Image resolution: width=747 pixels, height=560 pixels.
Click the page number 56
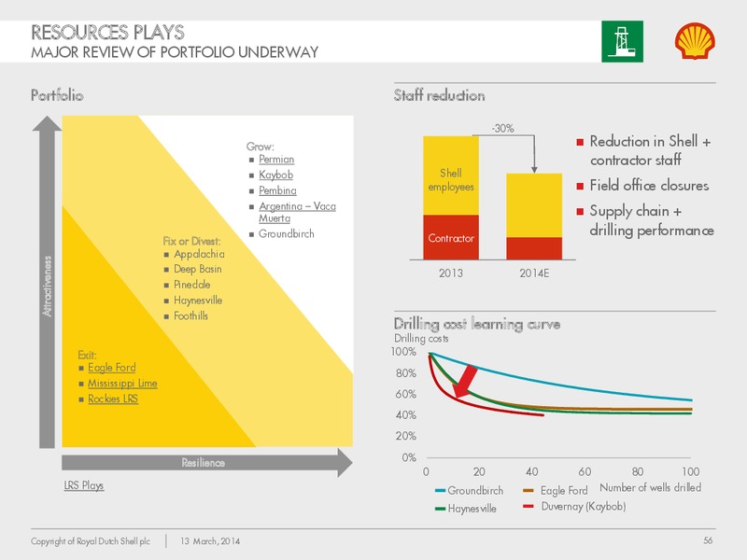pyautogui.click(x=709, y=540)
